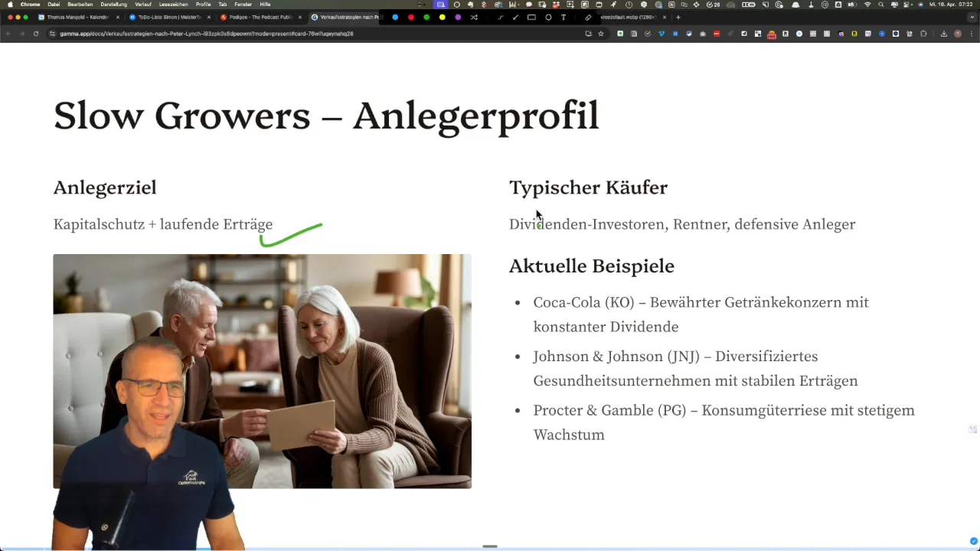Screen dimensions: 980x551
Task: View site information icon in address bar
Action: click(52, 34)
